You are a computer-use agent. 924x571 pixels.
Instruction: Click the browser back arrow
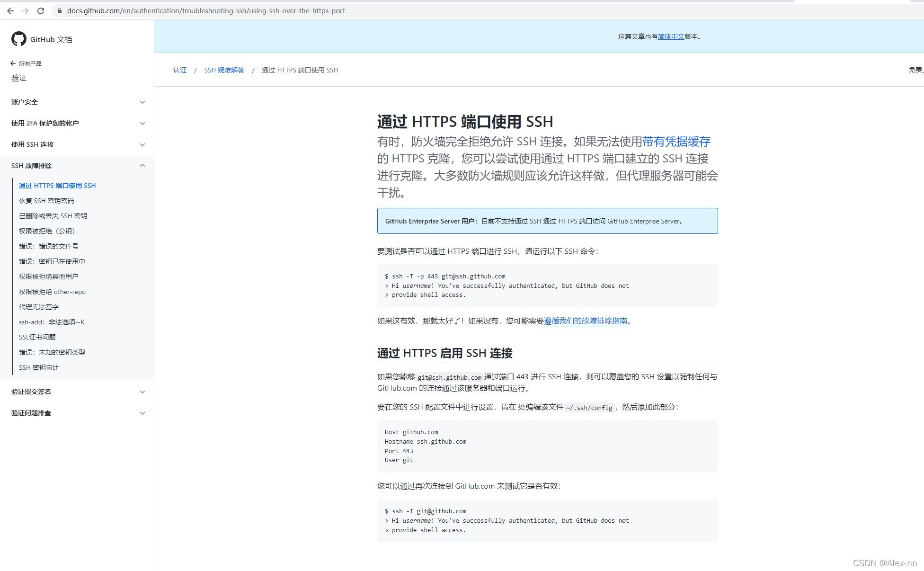(x=10, y=10)
